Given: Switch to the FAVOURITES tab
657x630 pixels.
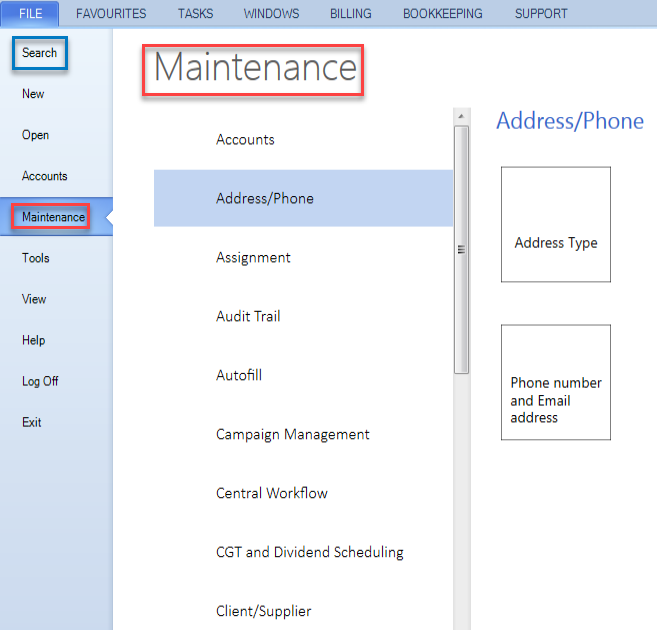Looking at the screenshot, I should [111, 14].
